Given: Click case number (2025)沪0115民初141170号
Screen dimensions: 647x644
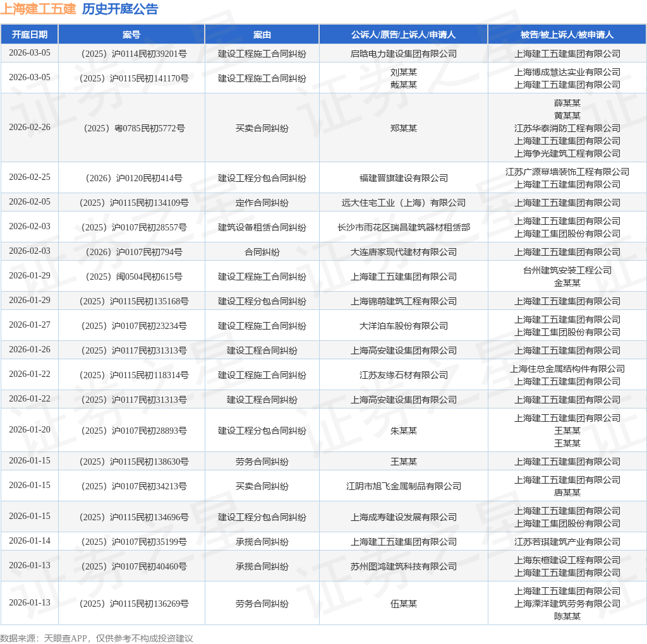Looking at the screenshot, I should point(134,78).
